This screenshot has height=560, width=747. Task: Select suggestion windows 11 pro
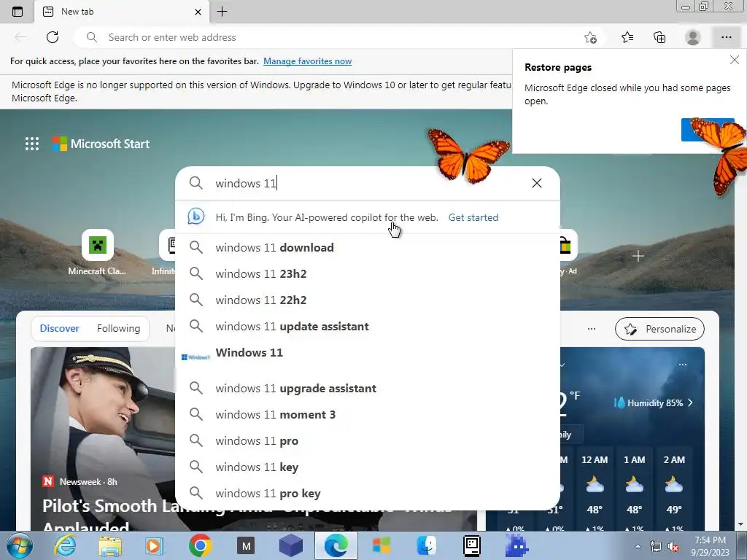click(x=368, y=440)
